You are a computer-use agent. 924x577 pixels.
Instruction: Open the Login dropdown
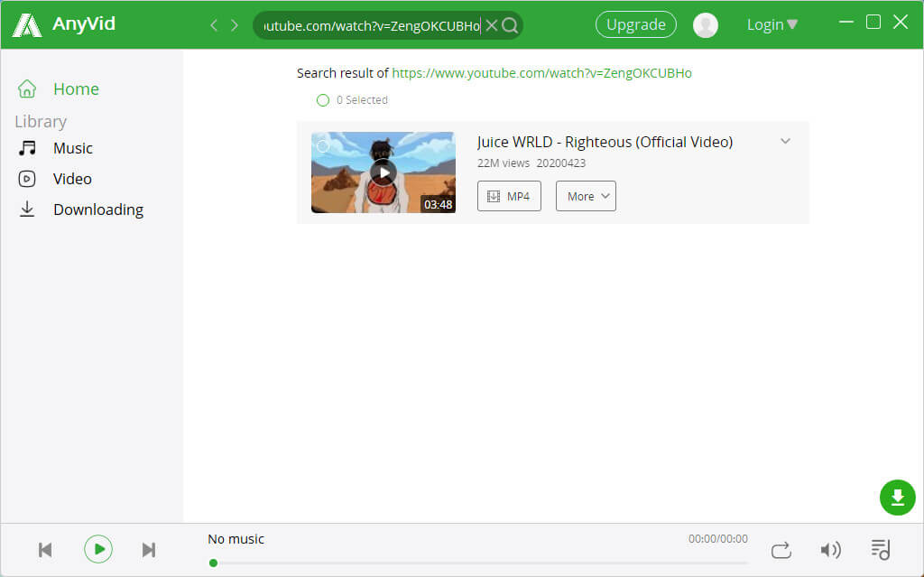[772, 24]
